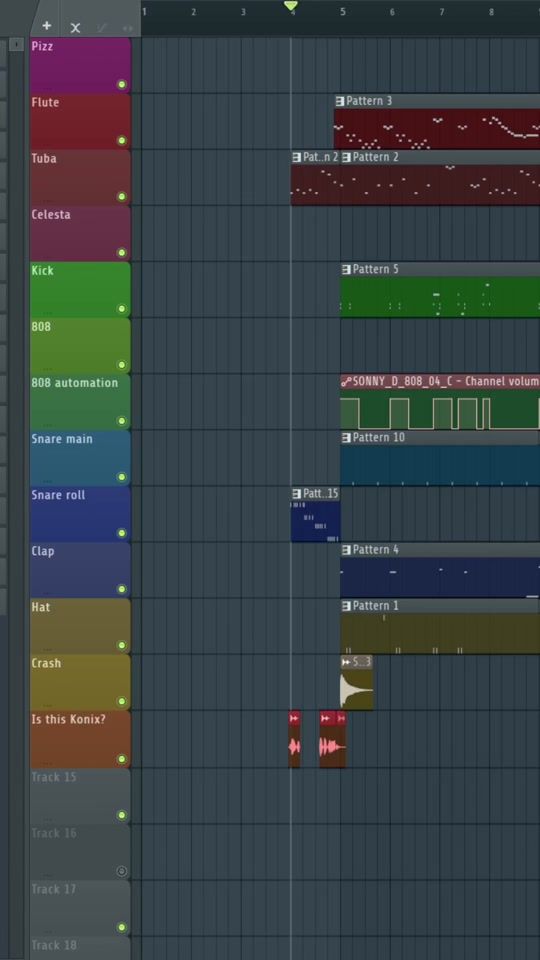The height and width of the screenshot is (960, 540).
Task: Mute the Pizz track
Action: click(x=121, y=84)
